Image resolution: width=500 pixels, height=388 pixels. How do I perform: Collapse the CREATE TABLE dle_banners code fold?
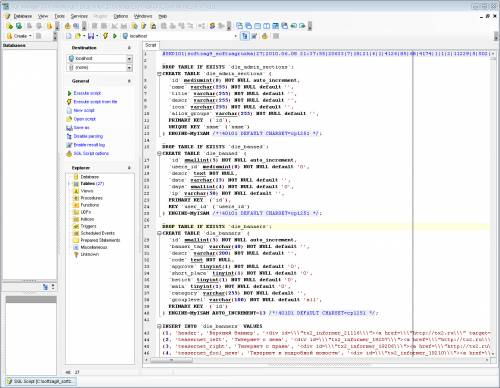tap(159, 233)
